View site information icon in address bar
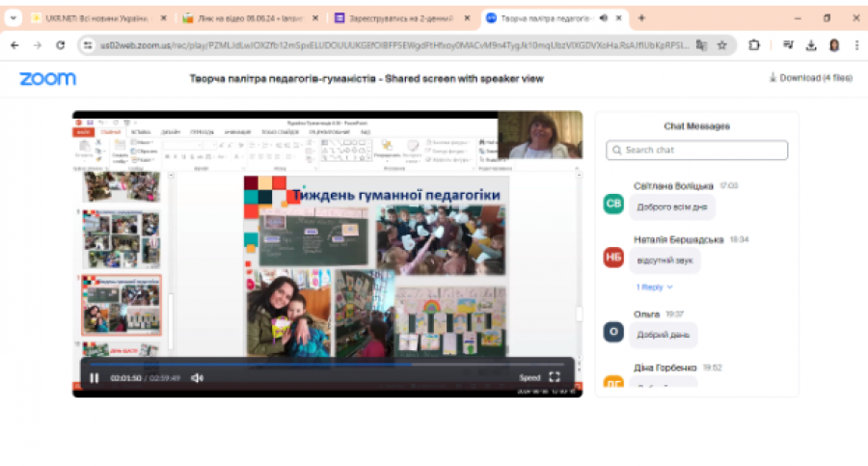The width and height of the screenshot is (868, 466). coord(88,45)
